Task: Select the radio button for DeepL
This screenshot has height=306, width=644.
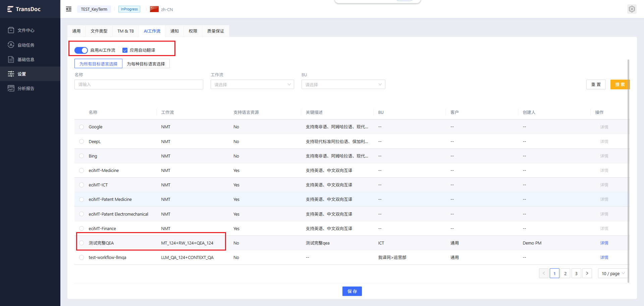Action: tap(82, 141)
